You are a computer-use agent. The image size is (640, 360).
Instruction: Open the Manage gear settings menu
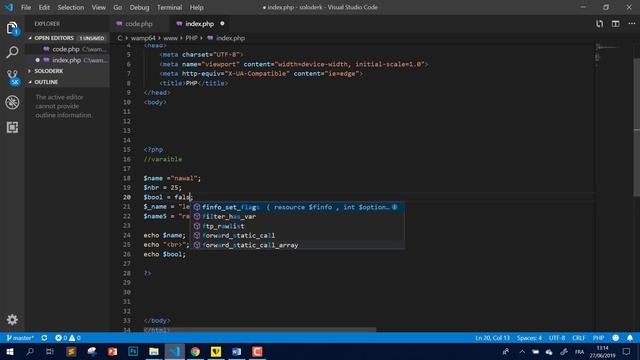[12, 319]
